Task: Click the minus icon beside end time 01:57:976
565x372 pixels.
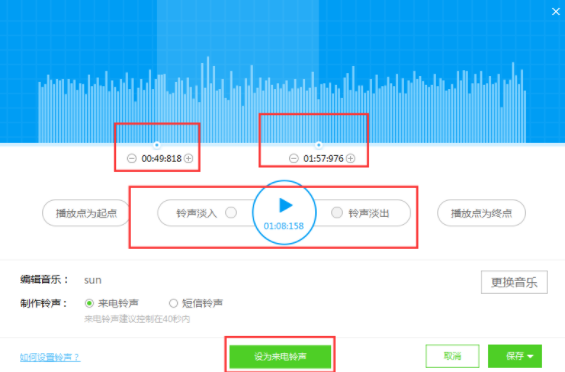Action: coord(294,158)
